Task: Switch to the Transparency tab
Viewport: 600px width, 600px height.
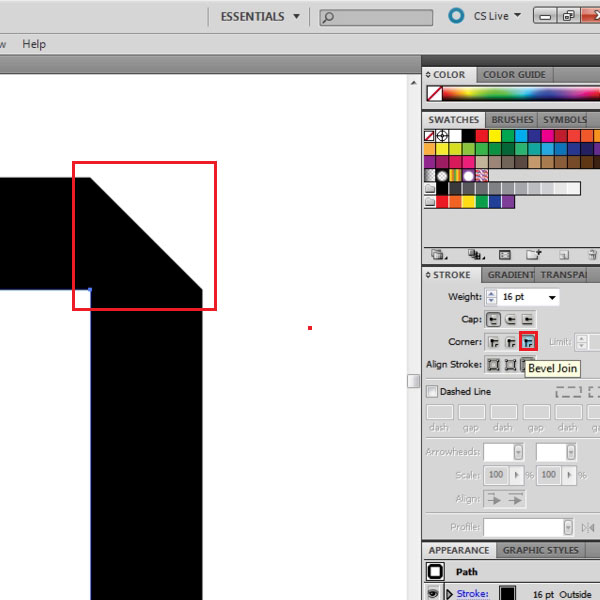Action: point(562,275)
